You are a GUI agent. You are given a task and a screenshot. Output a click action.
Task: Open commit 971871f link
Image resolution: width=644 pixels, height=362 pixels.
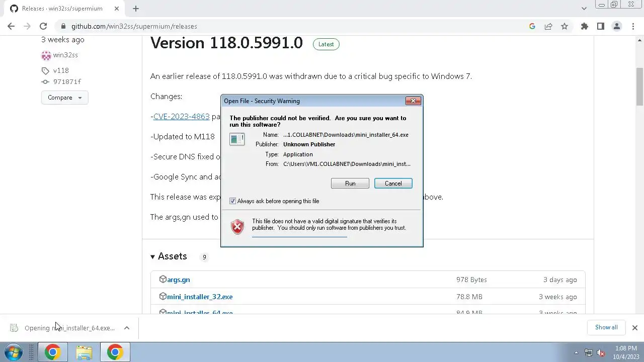pos(67,81)
